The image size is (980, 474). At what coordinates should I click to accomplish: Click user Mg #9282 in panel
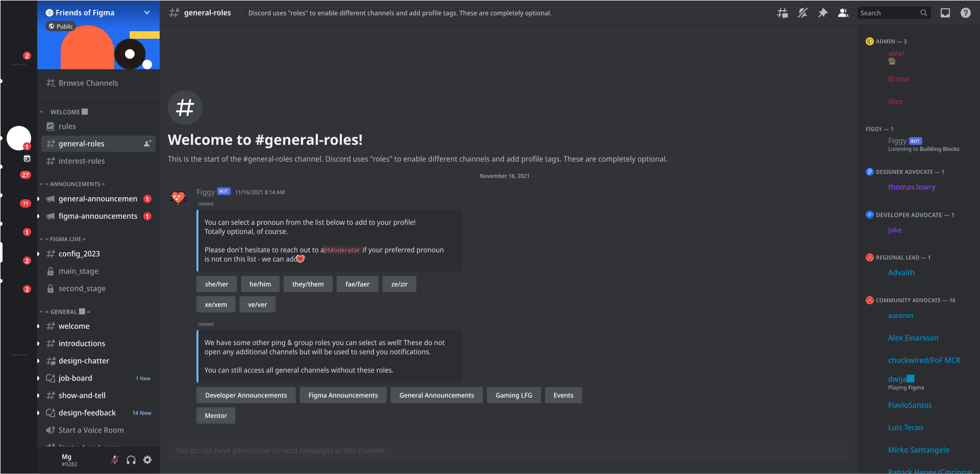click(69, 460)
